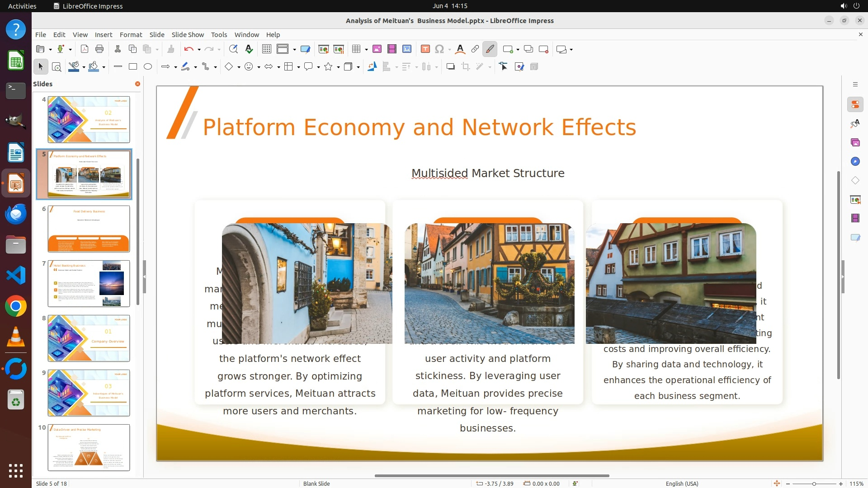Viewport: 868px width, 488px height.
Task: Click the Insert Hyperlink icon
Action: 475,49
